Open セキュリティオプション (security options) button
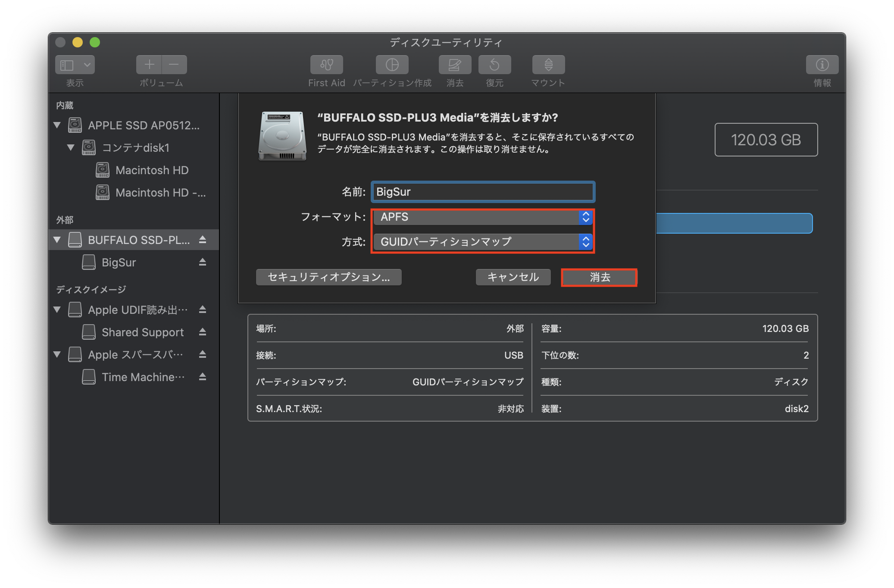 pyautogui.click(x=328, y=277)
